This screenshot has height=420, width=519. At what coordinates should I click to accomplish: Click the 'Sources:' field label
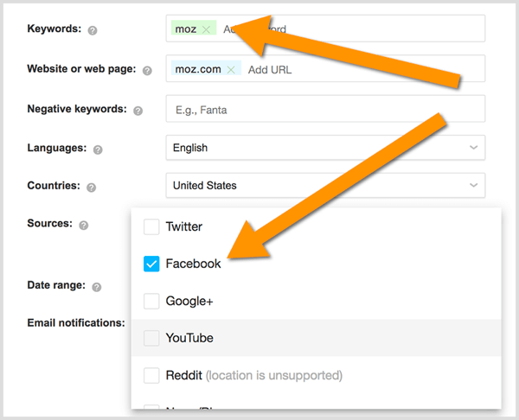coord(49,223)
